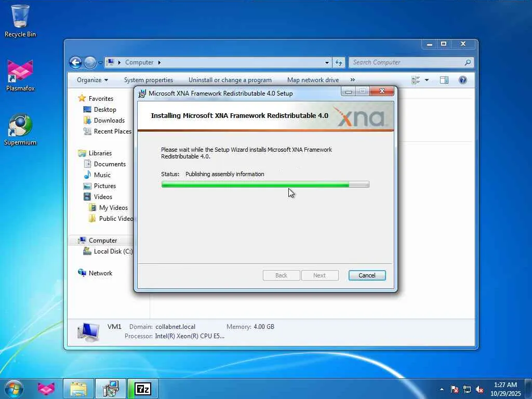This screenshot has width=532, height=399.
Task: Expand the address bar history dropdown
Action: tap(327, 62)
